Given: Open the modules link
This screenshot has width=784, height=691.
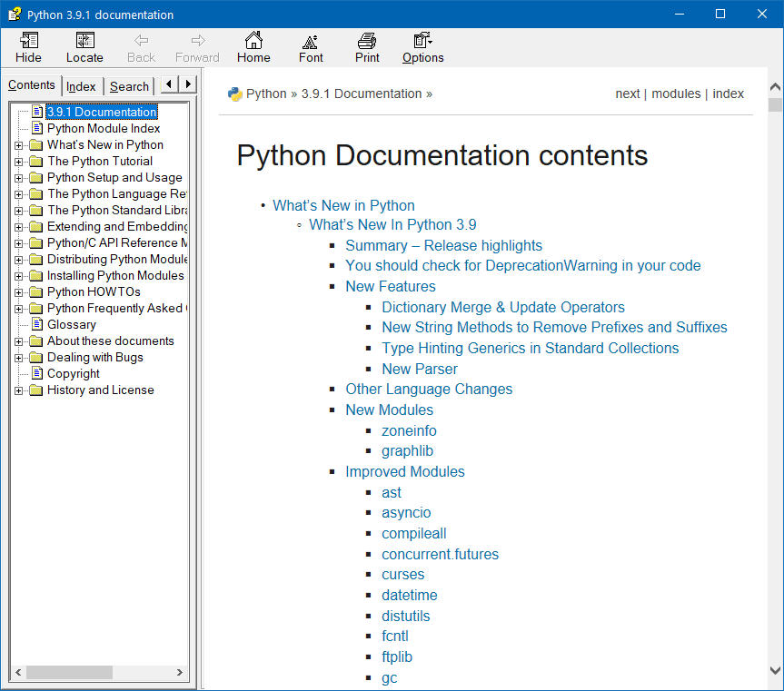Looking at the screenshot, I should 676,94.
